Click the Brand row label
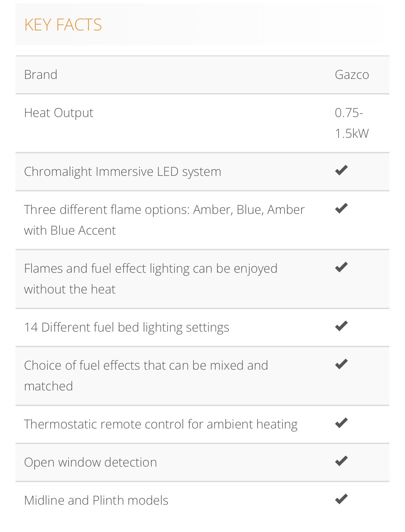 click(x=41, y=75)
